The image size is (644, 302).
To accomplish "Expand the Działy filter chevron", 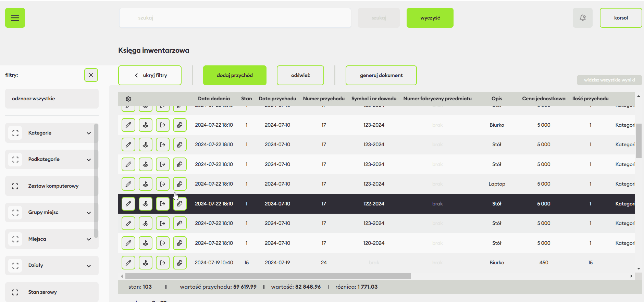I will point(89,266).
